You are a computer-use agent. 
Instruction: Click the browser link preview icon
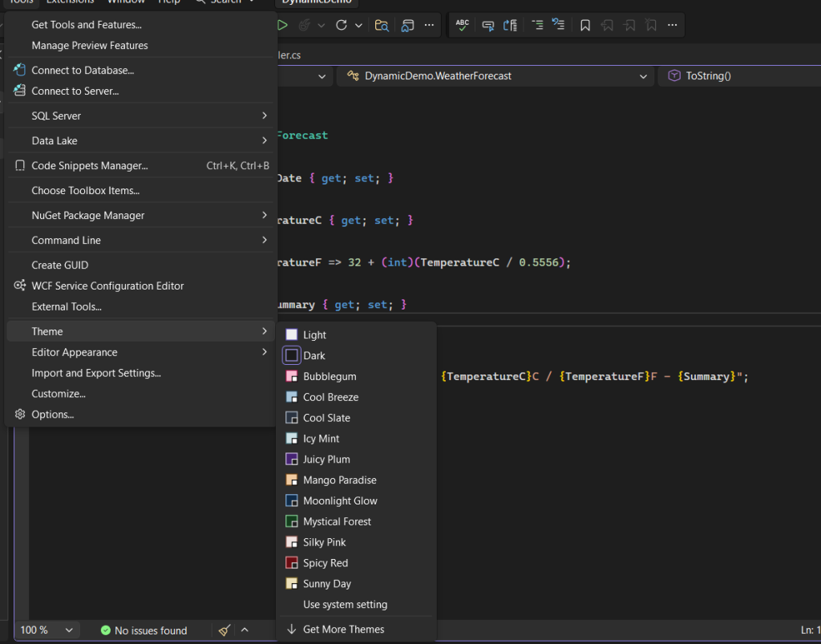(407, 25)
